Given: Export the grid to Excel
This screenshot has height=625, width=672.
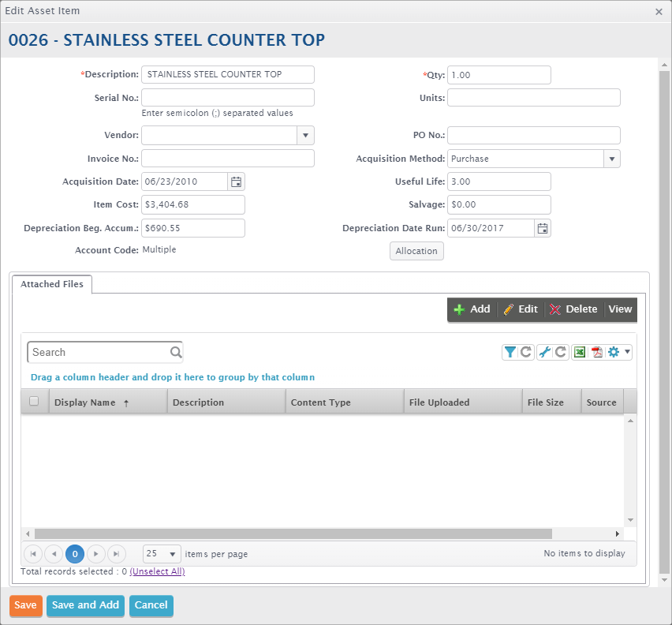Looking at the screenshot, I should [x=580, y=352].
